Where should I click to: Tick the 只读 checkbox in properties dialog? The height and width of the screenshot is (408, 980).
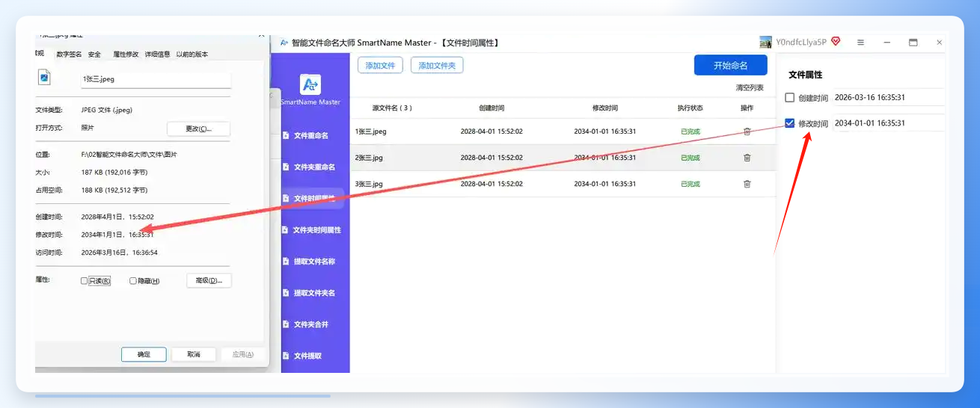coord(85,281)
